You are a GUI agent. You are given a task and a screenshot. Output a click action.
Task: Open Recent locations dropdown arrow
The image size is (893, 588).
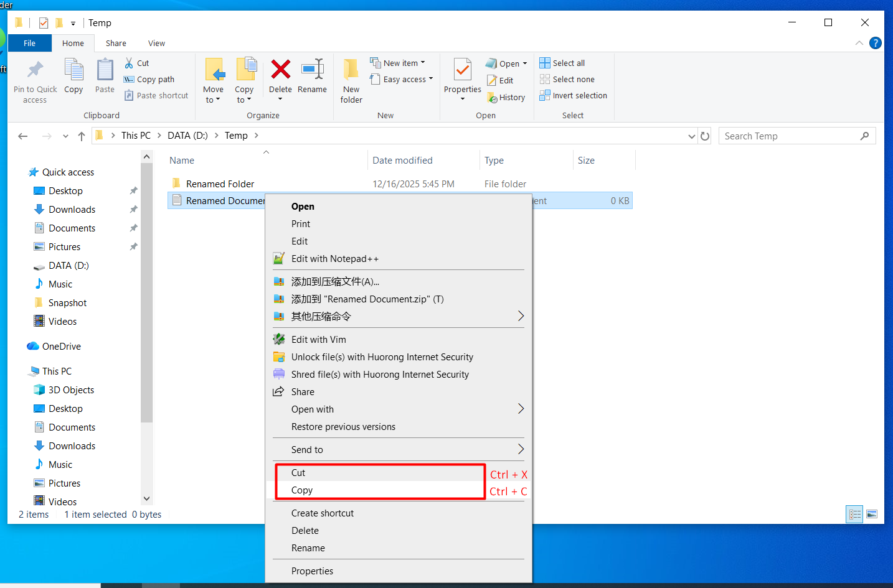click(65, 136)
